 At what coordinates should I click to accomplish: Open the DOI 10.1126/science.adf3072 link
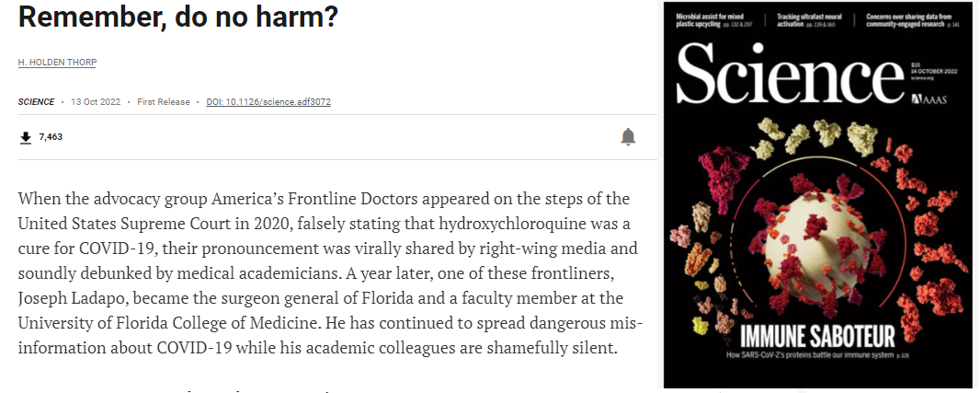268,101
